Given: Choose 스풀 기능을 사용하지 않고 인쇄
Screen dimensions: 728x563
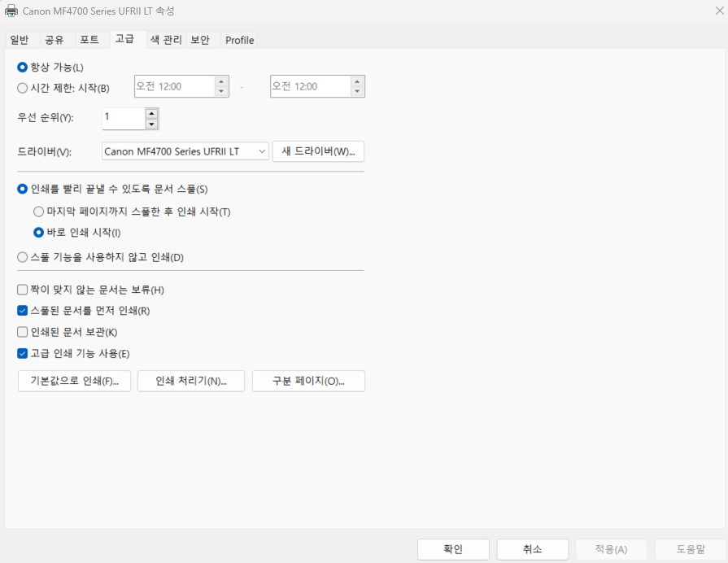Looking at the screenshot, I should [x=22, y=257].
